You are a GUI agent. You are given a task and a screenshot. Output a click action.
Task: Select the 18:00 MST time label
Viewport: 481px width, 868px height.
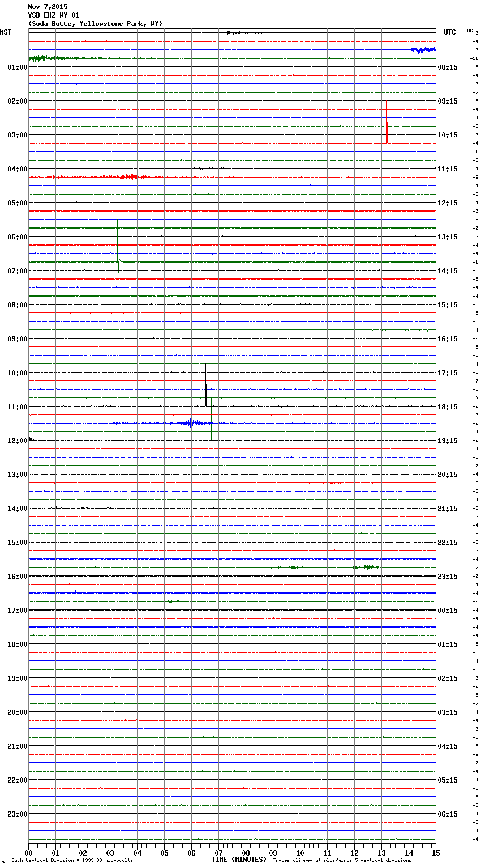[x=18, y=644]
